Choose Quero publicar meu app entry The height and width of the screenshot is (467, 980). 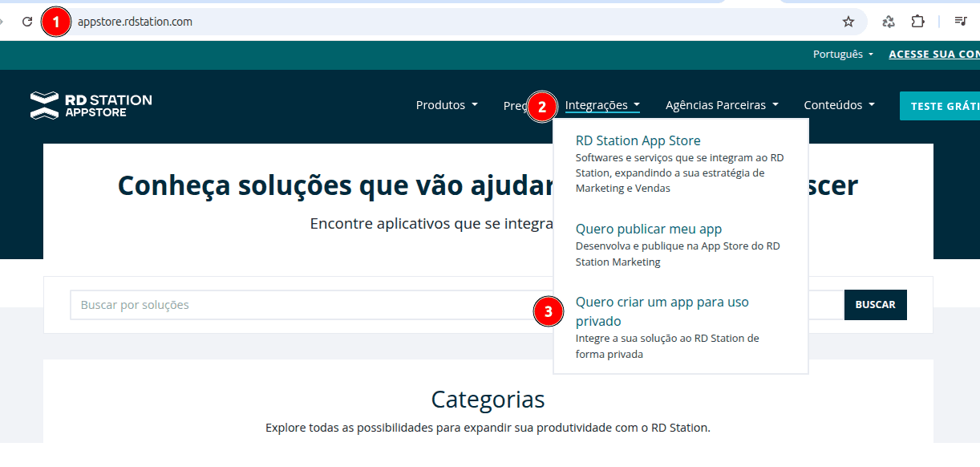click(649, 229)
